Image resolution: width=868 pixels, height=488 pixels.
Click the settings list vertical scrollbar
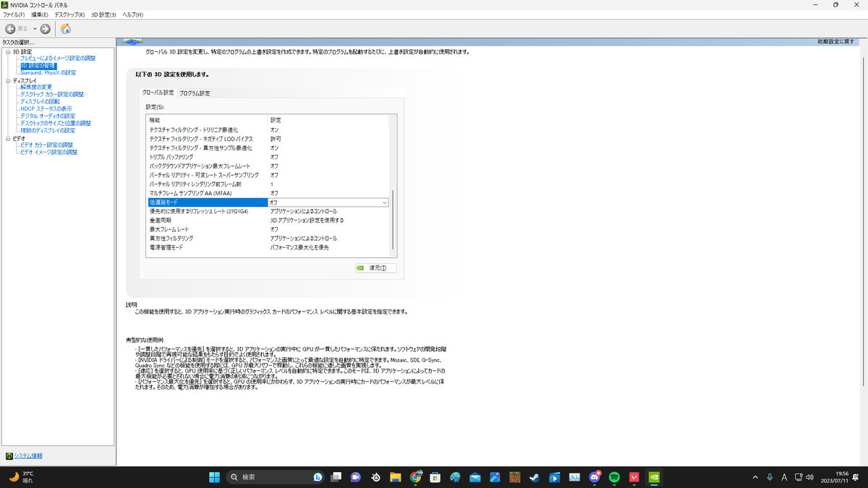coord(393,221)
